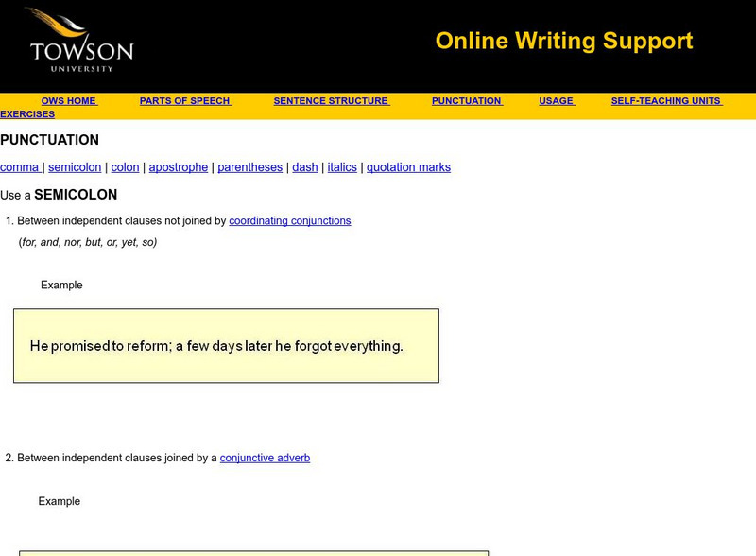Open the apostrophe topic

click(180, 166)
